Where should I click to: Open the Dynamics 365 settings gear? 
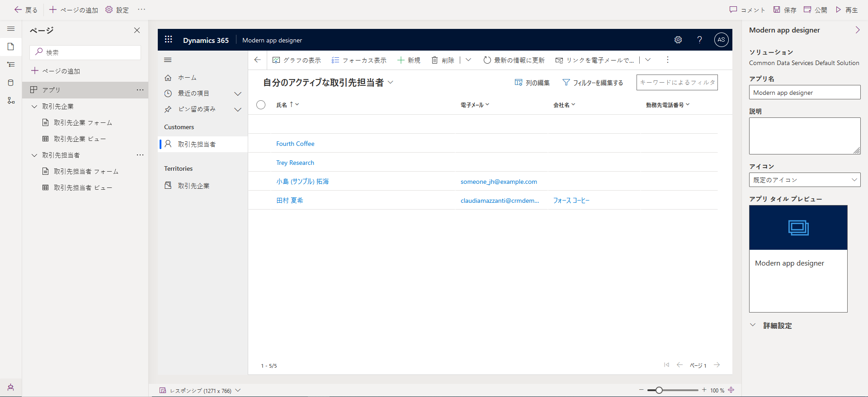pos(678,40)
